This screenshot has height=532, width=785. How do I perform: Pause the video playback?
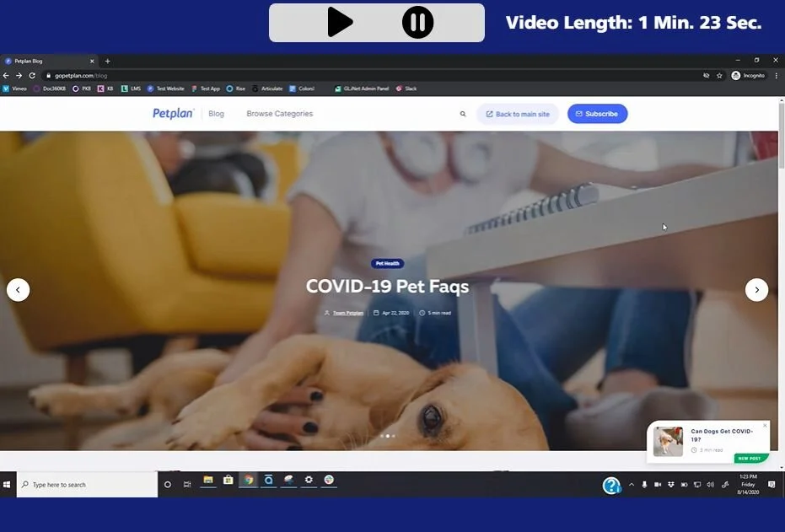417,23
